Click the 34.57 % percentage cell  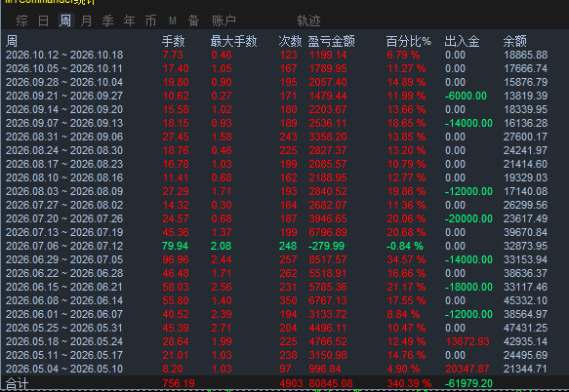[406, 259]
